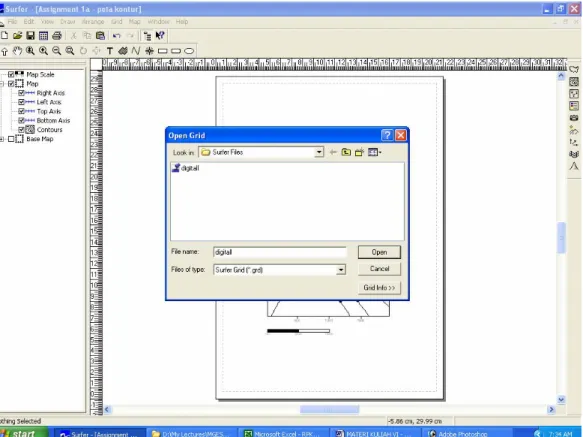Open the Map menu

135,22
